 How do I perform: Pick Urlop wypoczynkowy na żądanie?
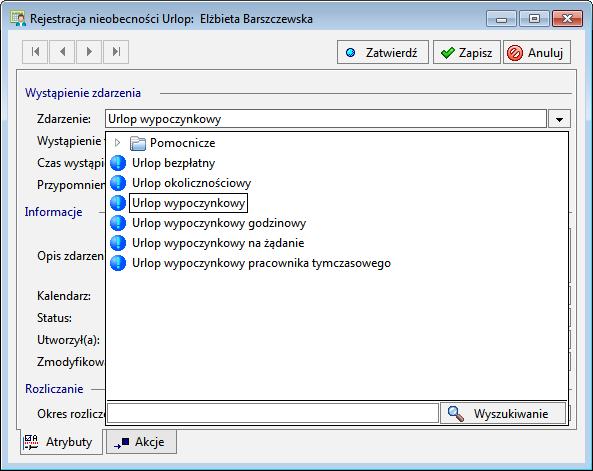coord(218,243)
